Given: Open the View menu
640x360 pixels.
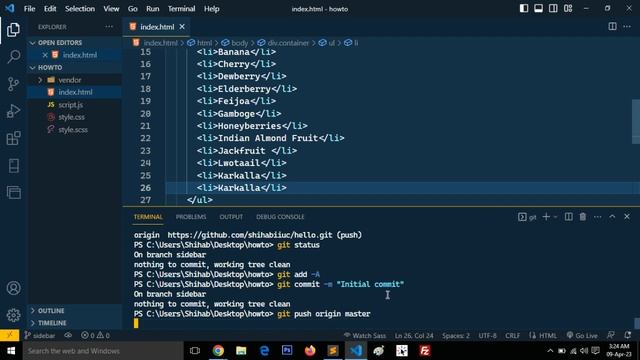Looking at the screenshot, I should click(x=111, y=9).
